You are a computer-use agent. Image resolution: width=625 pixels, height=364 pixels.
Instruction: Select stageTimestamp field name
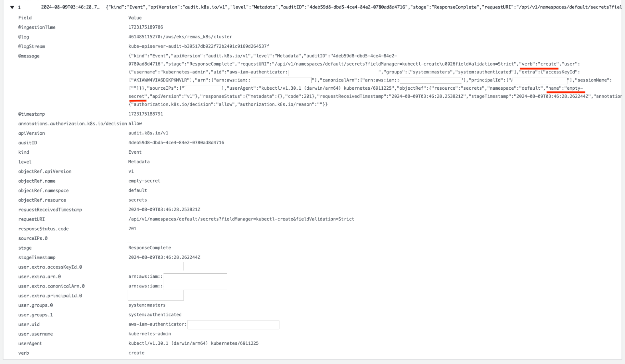37,258
